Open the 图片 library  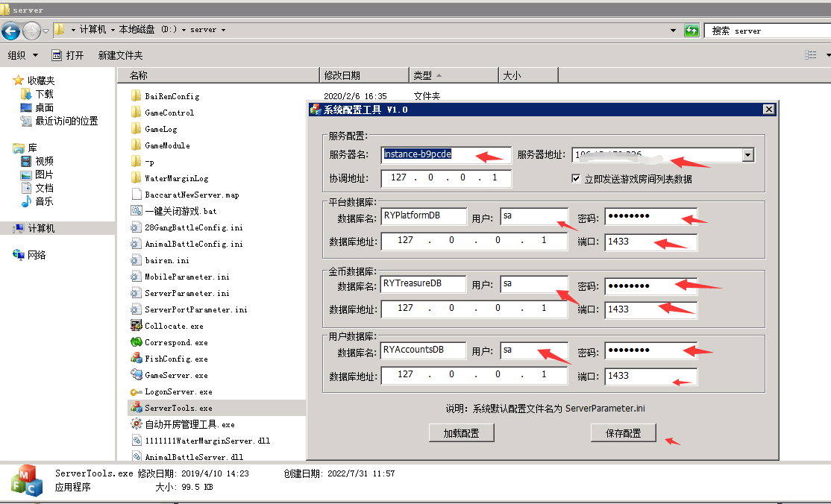pyautogui.click(x=44, y=174)
